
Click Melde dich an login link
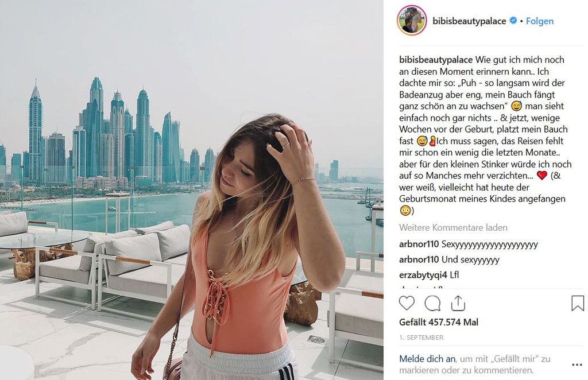pyautogui.click(x=427, y=359)
